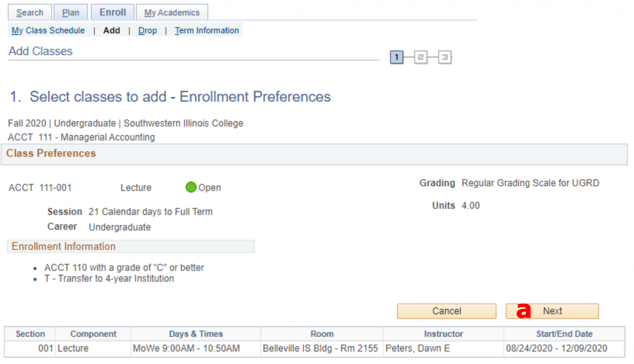
Task: Open My Class Schedule
Action: (48, 30)
